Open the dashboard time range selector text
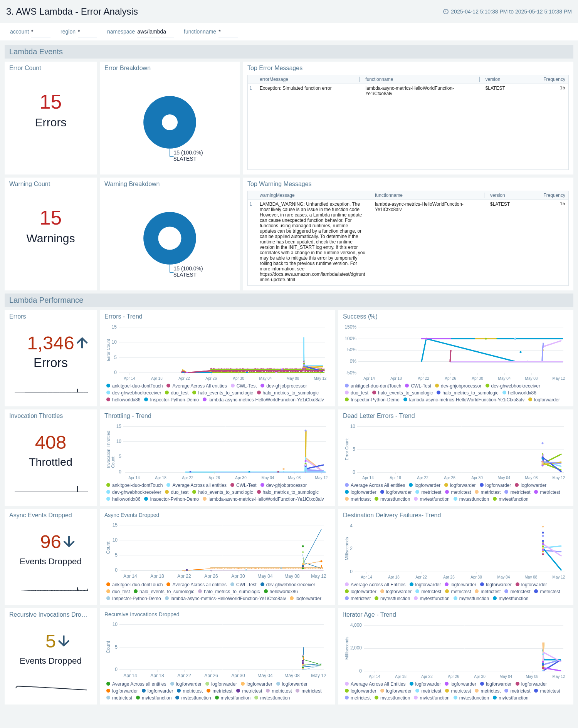The height and width of the screenshot is (728, 578). click(x=511, y=12)
